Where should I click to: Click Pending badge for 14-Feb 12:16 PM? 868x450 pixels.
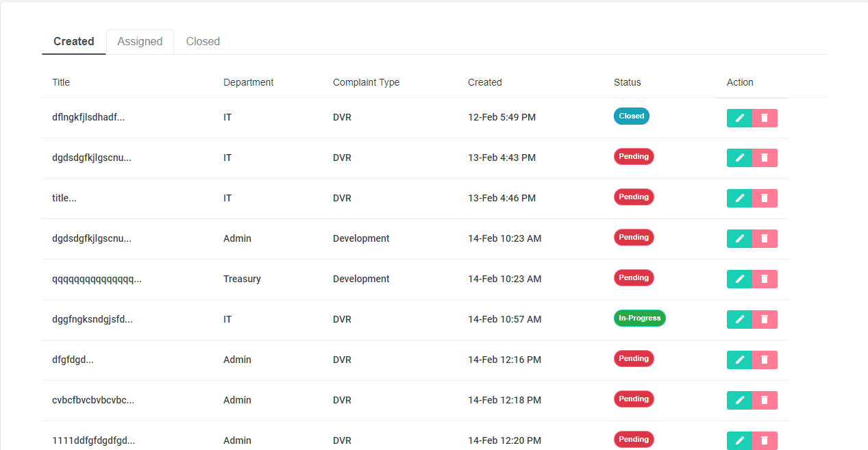pos(634,359)
